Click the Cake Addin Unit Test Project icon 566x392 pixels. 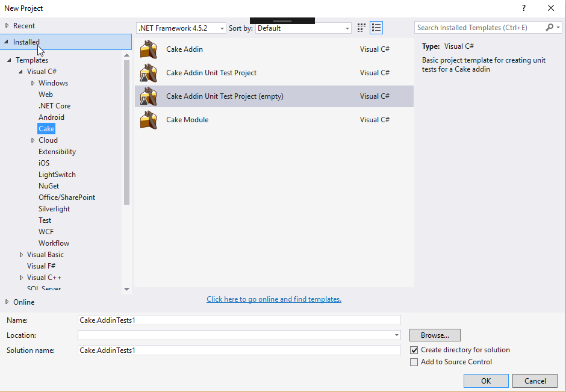click(148, 73)
